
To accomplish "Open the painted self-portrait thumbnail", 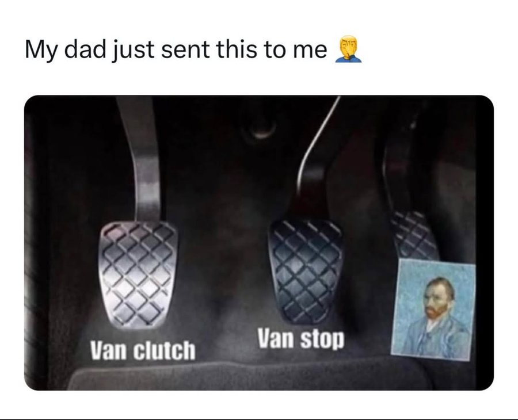I will click(433, 310).
